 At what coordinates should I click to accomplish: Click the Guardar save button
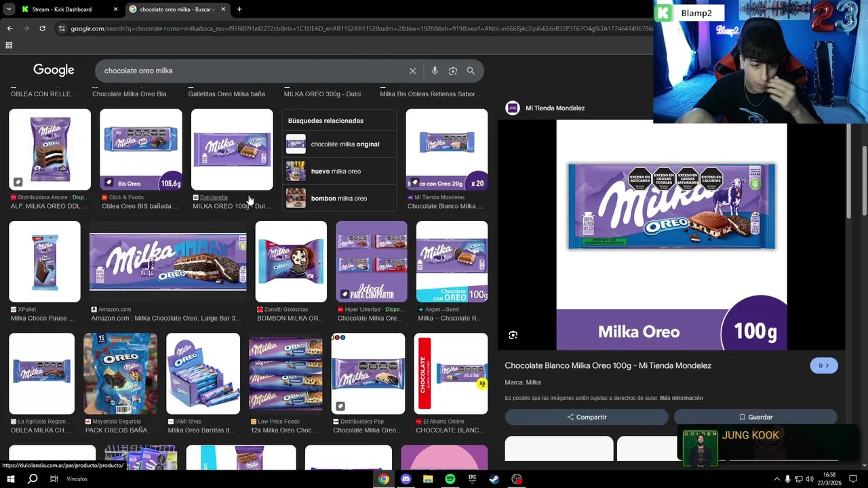(x=755, y=417)
